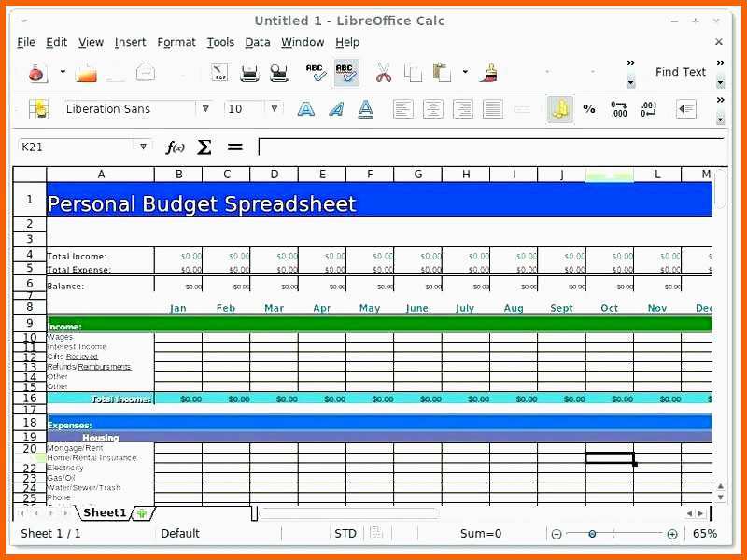Open the Insert menu
This screenshot has height=560, width=747.
pos(130,42)
